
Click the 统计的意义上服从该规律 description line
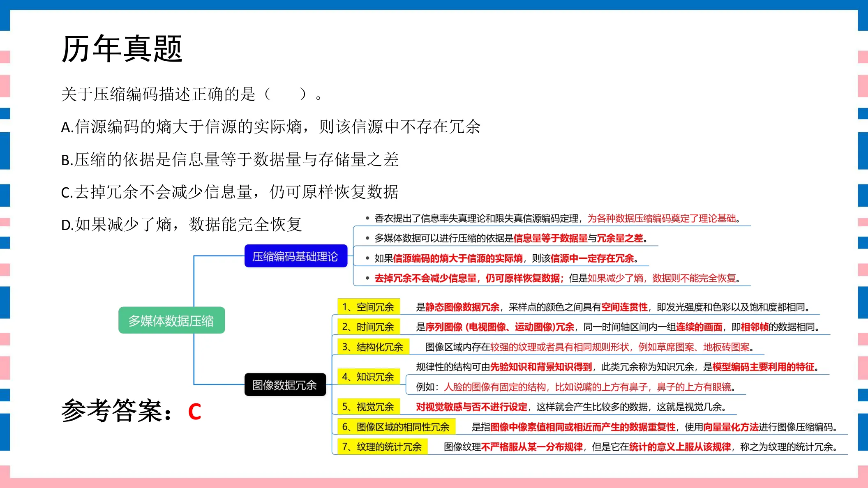click(x=642, y=447)
